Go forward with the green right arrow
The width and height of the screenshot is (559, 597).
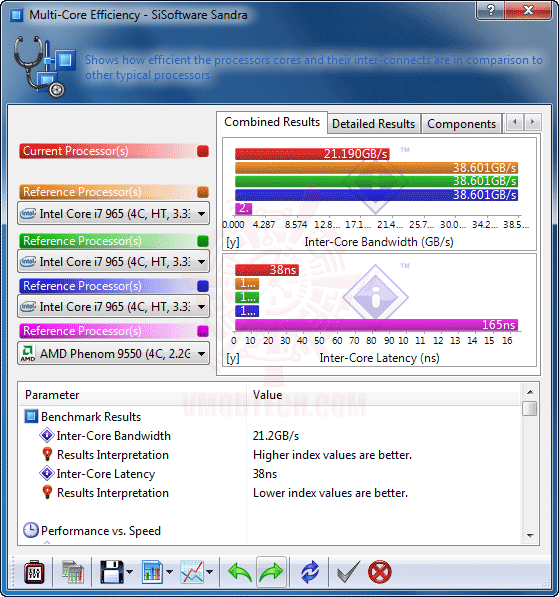(x=271, y=572)
